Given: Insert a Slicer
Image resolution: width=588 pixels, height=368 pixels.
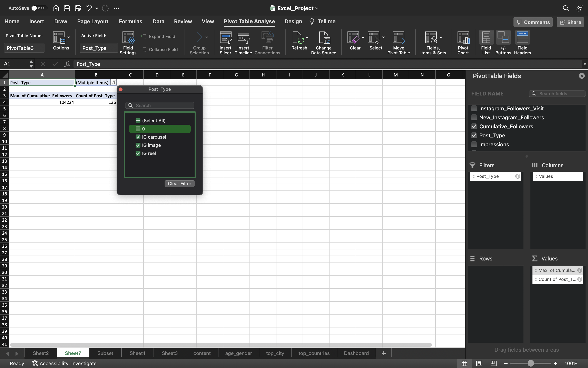Looking at the screenshot, I should click(x=225, y=43).
